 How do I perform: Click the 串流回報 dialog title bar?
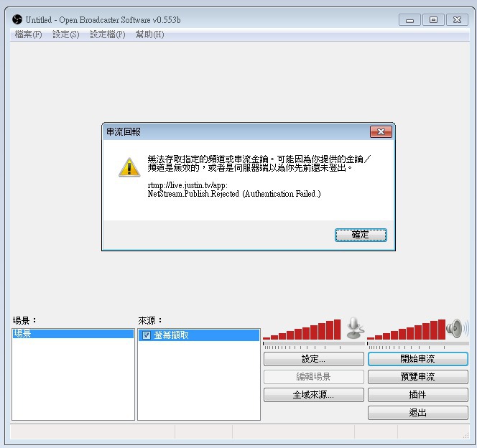(x=236, y=131)
